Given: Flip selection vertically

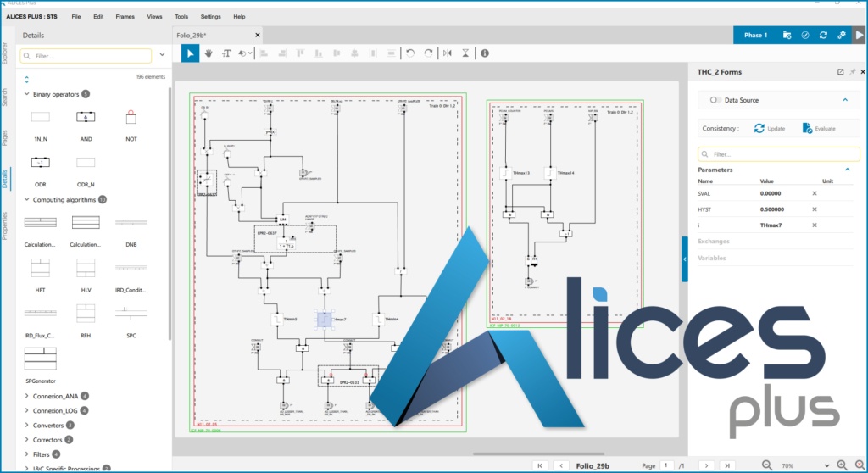Looking at the screenshot, I should click(465, 53).
